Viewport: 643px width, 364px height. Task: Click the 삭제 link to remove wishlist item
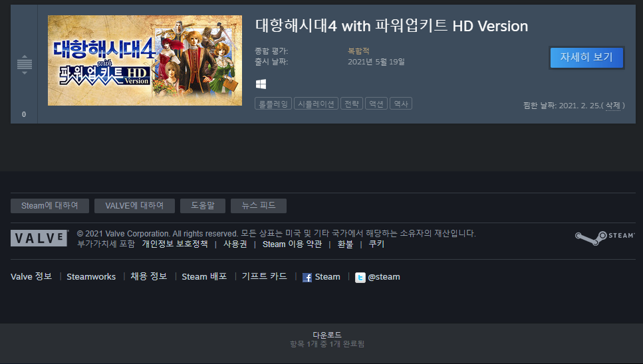[x=612, y=105]
